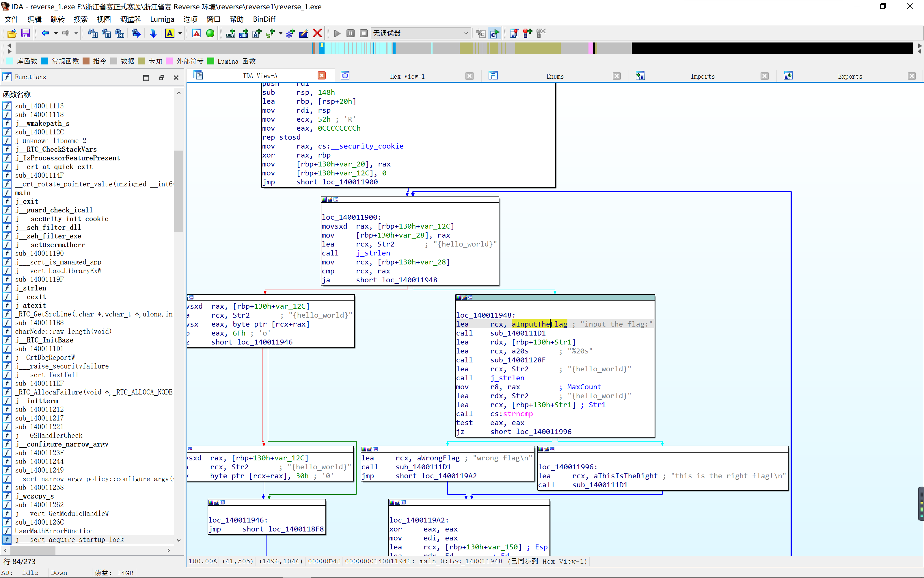Switch to the Imports tab
This screenshot has width=924, height=578.
pos(703,76)
